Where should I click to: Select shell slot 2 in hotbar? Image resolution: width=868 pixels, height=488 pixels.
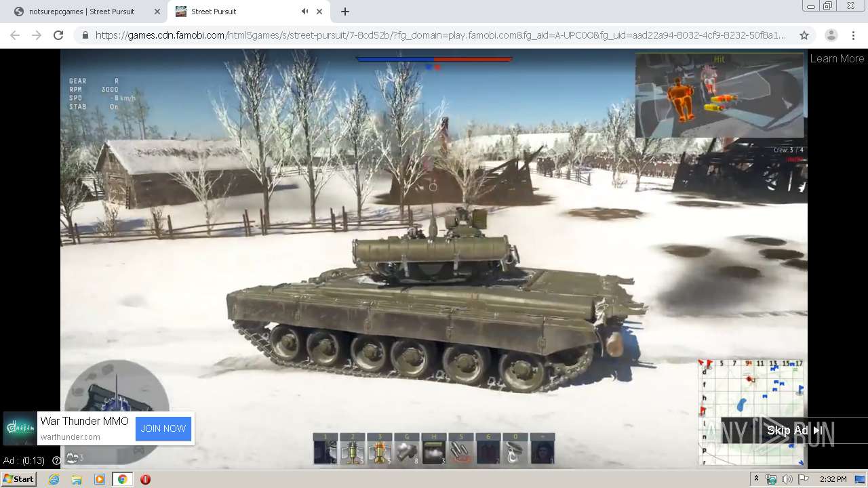[353, 449]
